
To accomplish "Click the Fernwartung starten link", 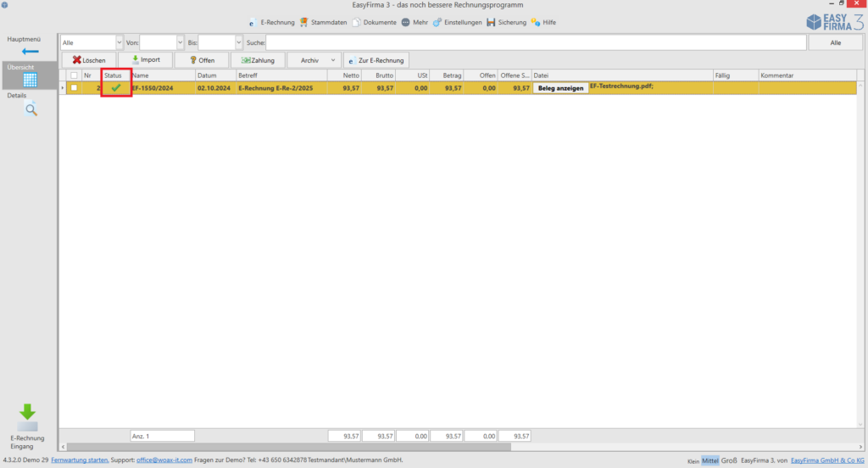I will (x=79, y=460).
